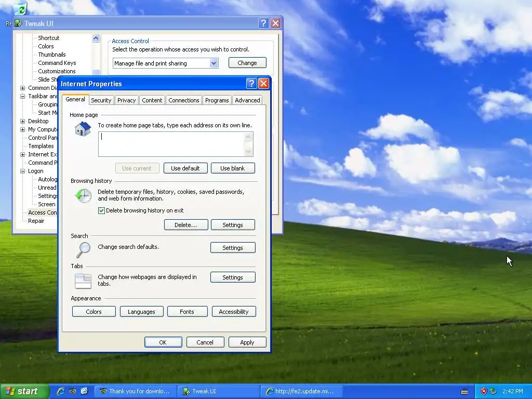
Task: Open the Recycle Bin desktop icon
Action: point(20,8)
